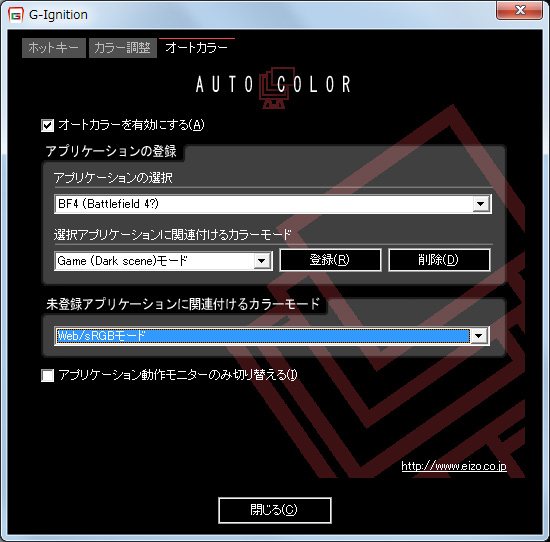Screen dimensions: 550x542
Task: Switch to the ホットキー tab
Action: [x=54, y=48]
